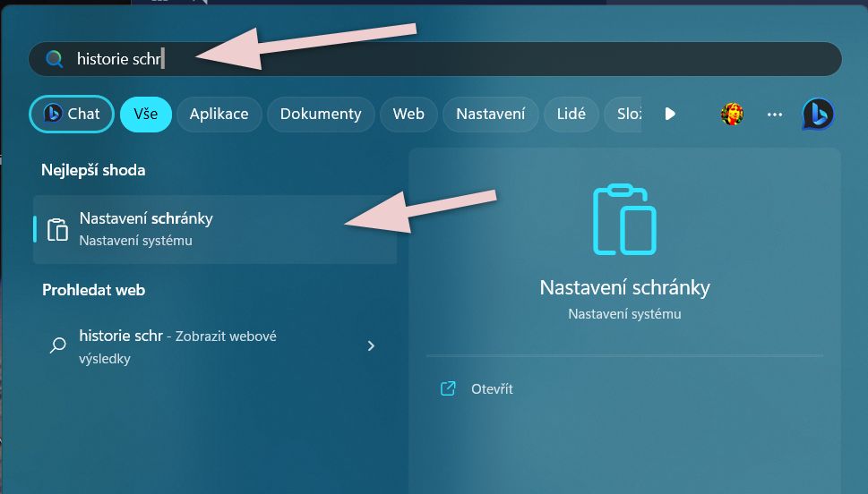Open web results for historie schr
The height and width of the screenshot is (494, 868).
(215, 346)
